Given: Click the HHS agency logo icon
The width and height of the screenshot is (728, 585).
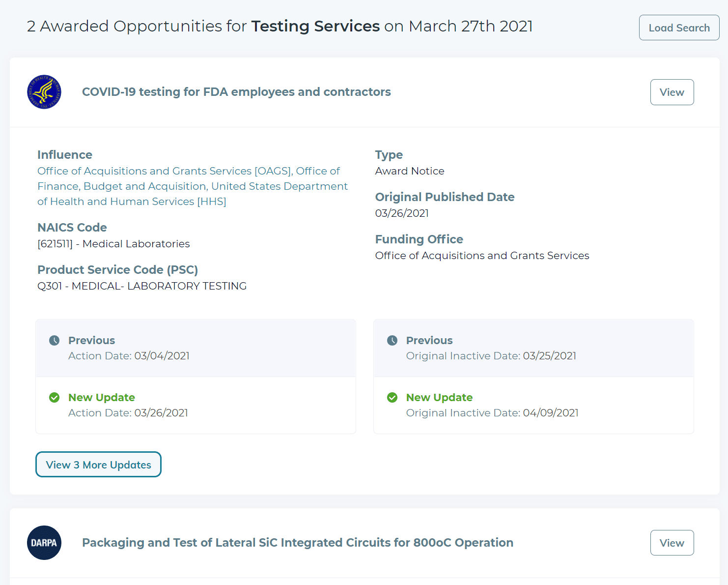Looking at the screenshot, I should pyautogui.click(x=44, y=92).
